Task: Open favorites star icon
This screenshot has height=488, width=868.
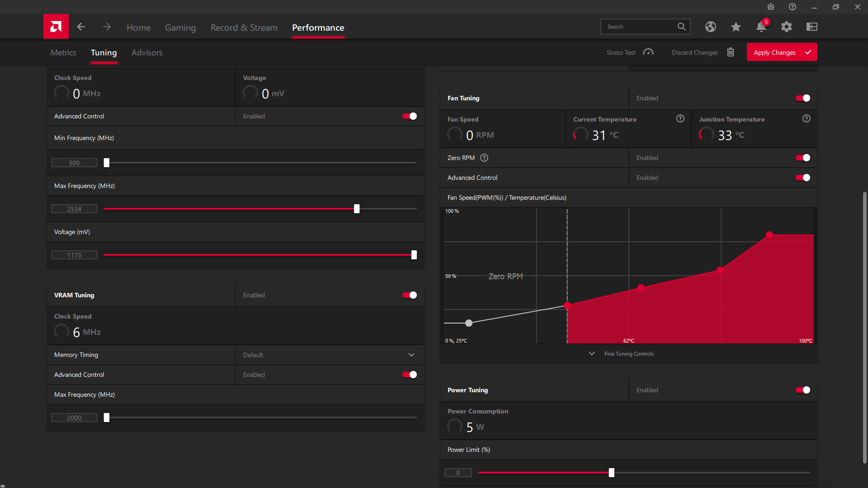Action: click(x=736, y=27)
